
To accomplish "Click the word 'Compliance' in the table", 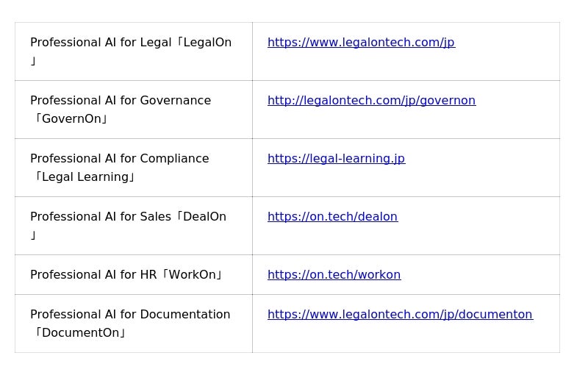I will [174, 159].
